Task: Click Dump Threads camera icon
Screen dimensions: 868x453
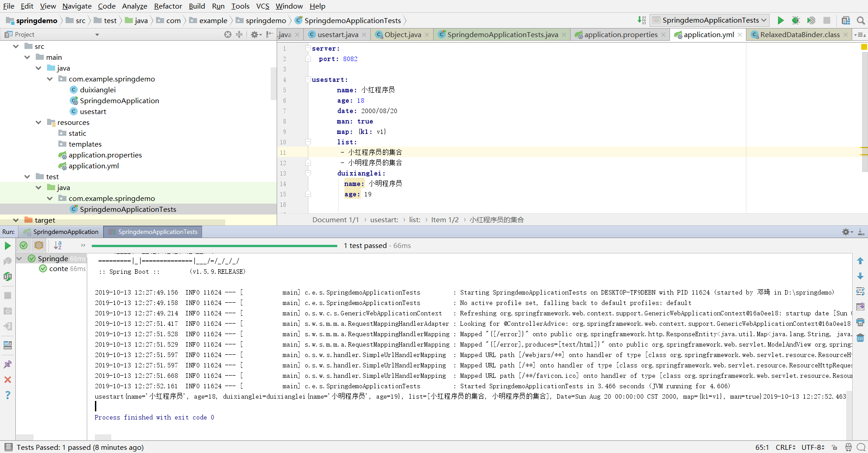Action: coord(8,311)
